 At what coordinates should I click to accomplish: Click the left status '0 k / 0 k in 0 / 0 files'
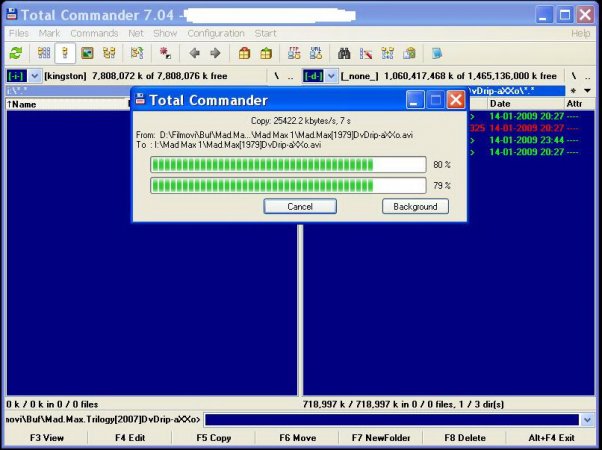(x=52, y=404)
